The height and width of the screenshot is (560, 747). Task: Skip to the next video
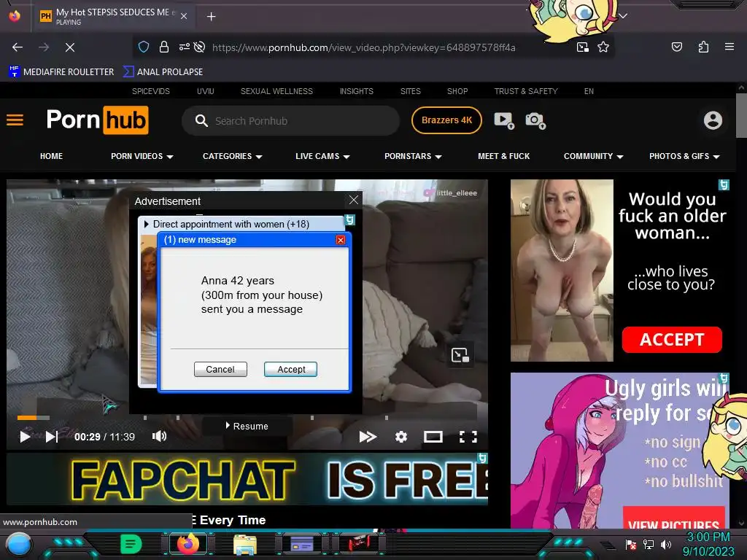pos(52,437)
